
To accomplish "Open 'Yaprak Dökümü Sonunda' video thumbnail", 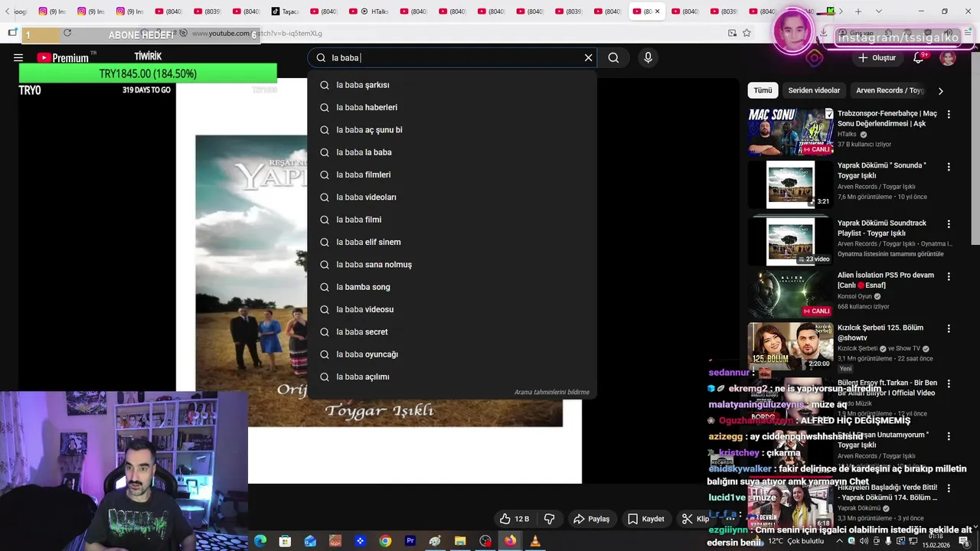I will tap(790, 184).
